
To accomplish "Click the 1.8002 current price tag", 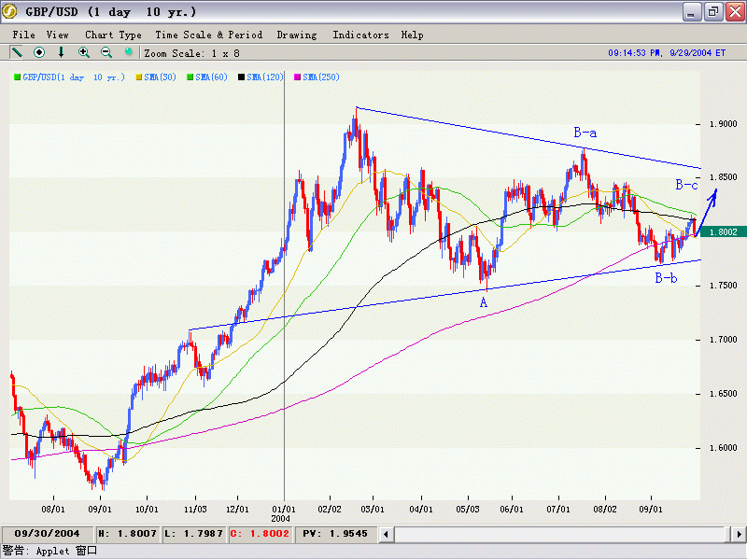I will click(723, 231).
